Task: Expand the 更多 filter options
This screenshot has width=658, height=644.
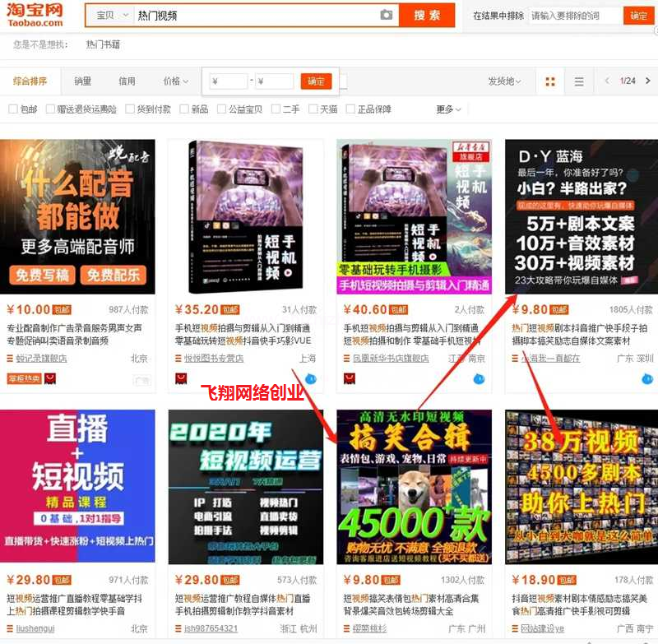Action: point(447,109)
